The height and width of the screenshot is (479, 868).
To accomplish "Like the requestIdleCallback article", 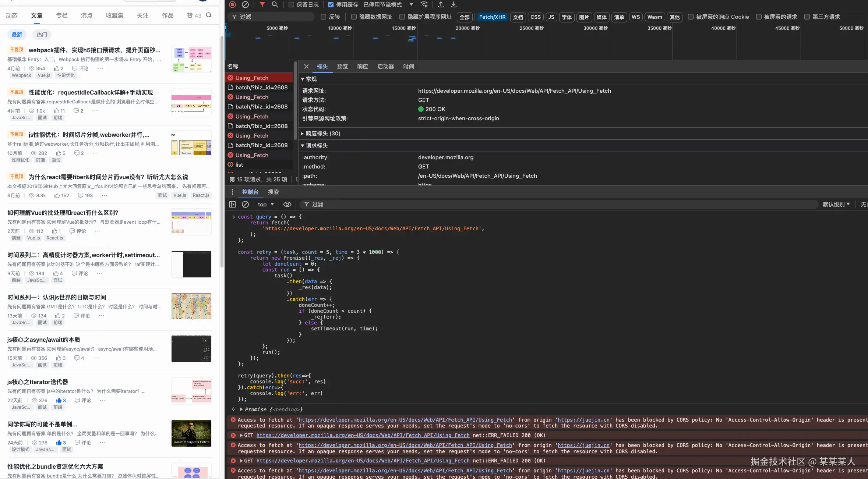I will coord(59,111).
